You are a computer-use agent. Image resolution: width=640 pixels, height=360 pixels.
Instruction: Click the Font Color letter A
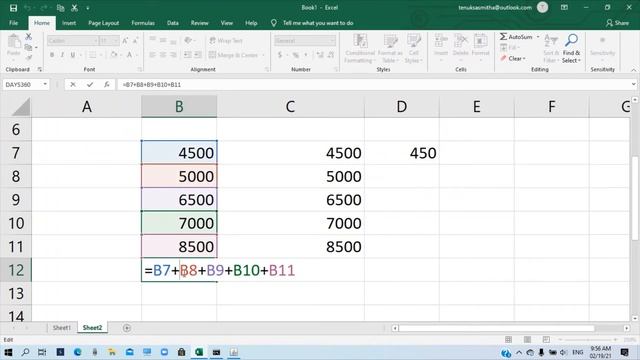tap(129, 55)
